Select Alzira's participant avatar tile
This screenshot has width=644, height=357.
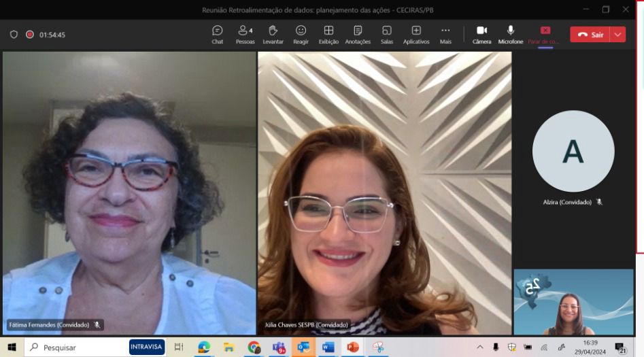point(573,152)
